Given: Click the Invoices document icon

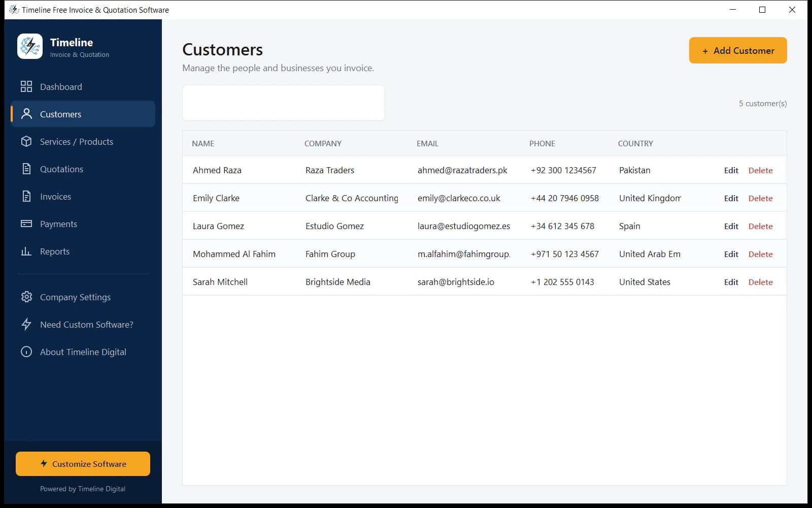Looking at the screenshot, I should (x=26, y=196).
